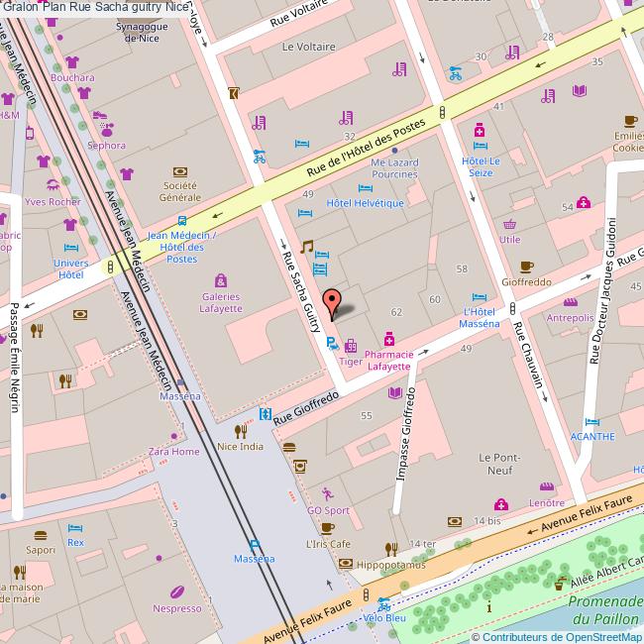The height and width of the screenshot is (644, 644).
Task: Select the Tiger shop icon
Action: tap(351, 347)
